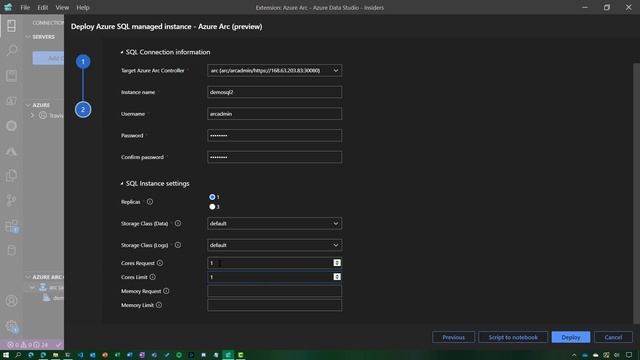This screenshot has height=360, width=640.
Task: Open the Accounts icon in the activity bar
Action: tap(11, 301)
